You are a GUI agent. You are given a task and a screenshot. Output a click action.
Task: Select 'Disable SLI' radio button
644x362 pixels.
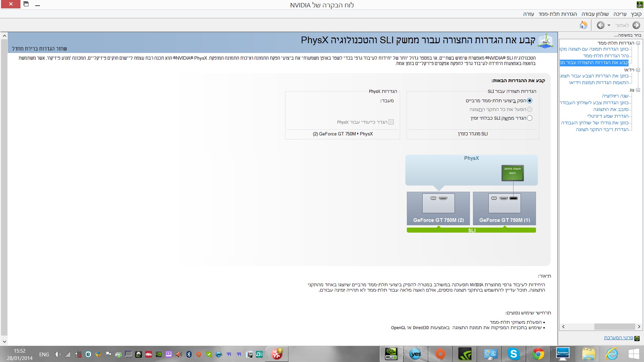click(x=530, y=118)
